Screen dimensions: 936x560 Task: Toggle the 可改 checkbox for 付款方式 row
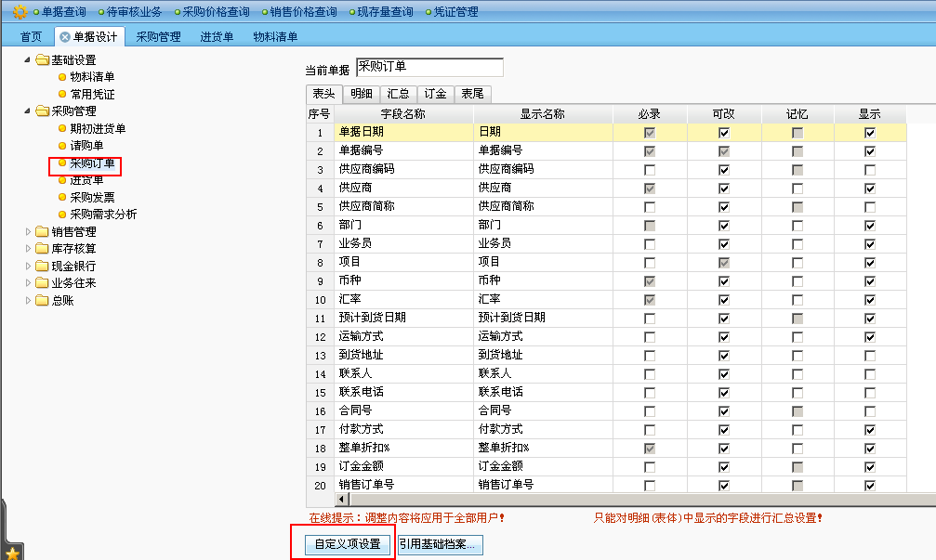tap(723, 430)
